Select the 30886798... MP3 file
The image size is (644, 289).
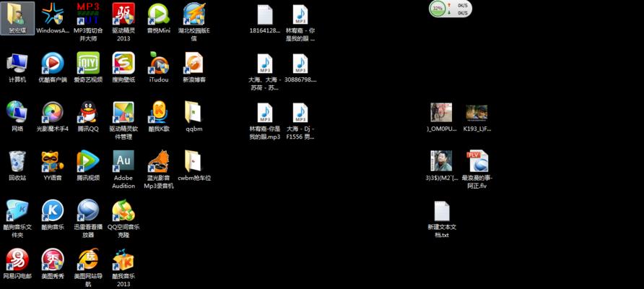click(300, 68)
